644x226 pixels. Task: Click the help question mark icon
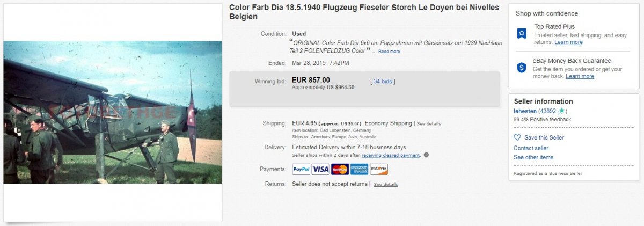pos(426,155)
